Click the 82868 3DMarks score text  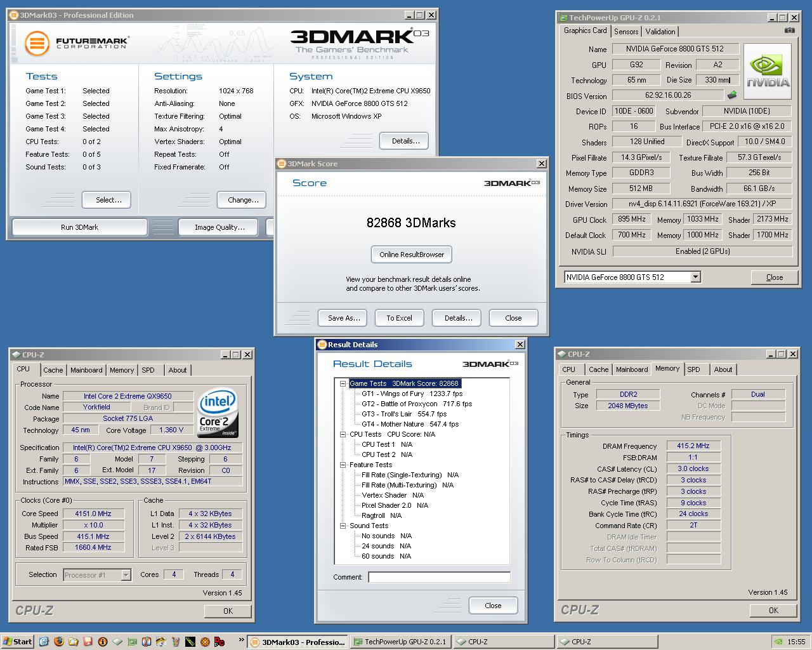(411, 223)
